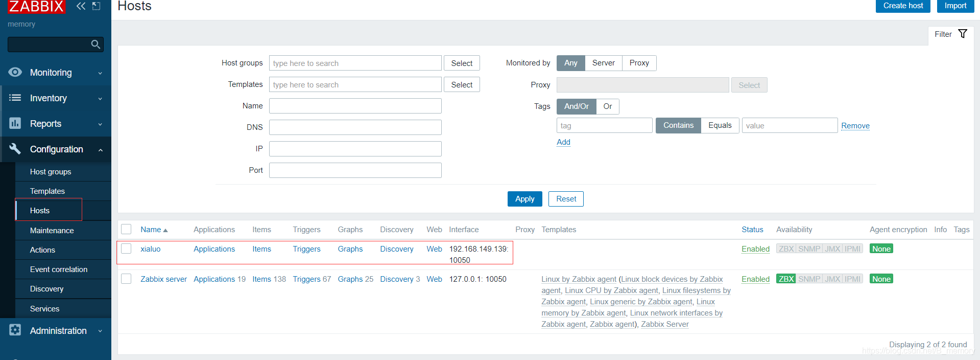This screenshot has width=980, height=360.
Task: Expand the Administration menu chevron
Action: [100, 331]
